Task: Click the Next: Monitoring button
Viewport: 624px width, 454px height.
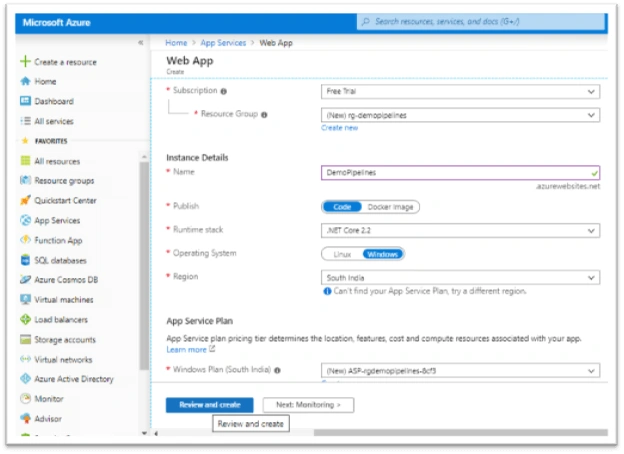Action: [x=308, y=405]
